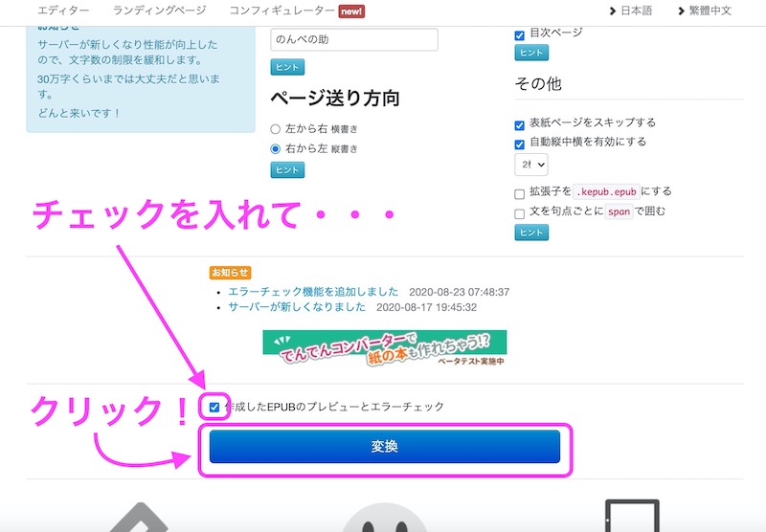Select the 左から右 横書き radio button
The height and width of the screenshot is (532, 766).
pyautogui.click(x=276, y=128)
